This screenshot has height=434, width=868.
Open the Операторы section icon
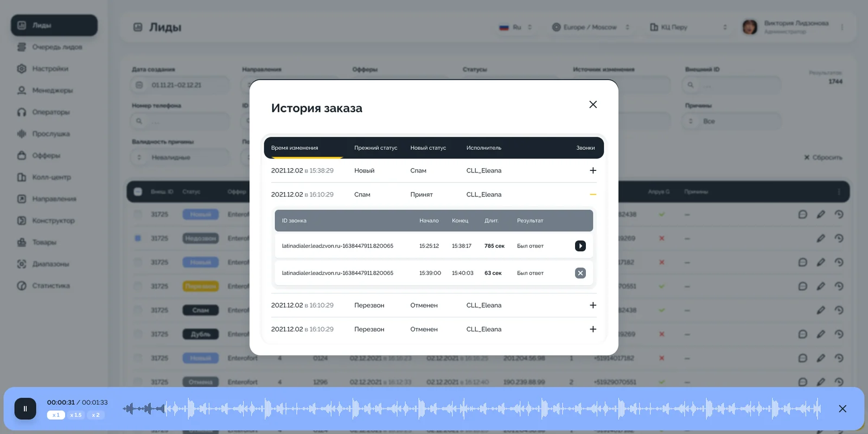click(22, 112)
